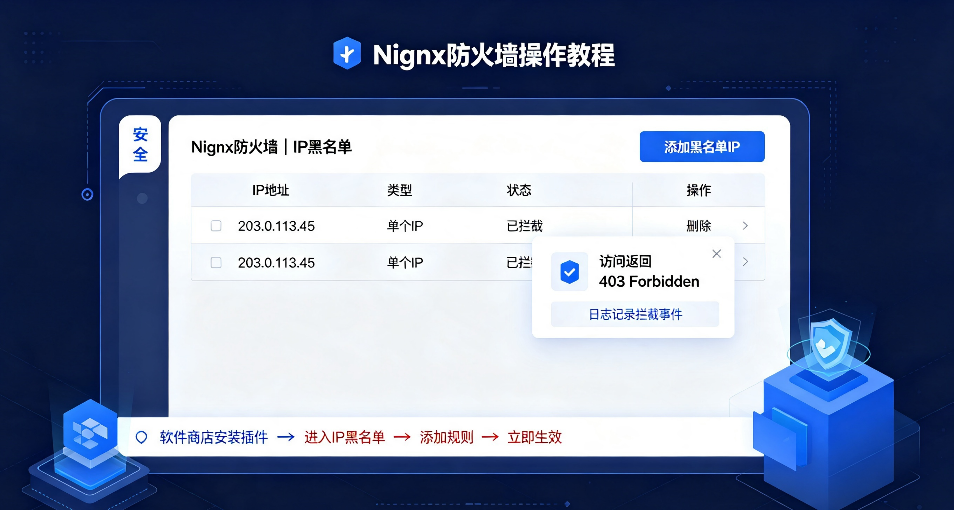Tick the checkbox in the second 203.0.113.45 row
Screen dimensions: 954x510
(216, 262)
